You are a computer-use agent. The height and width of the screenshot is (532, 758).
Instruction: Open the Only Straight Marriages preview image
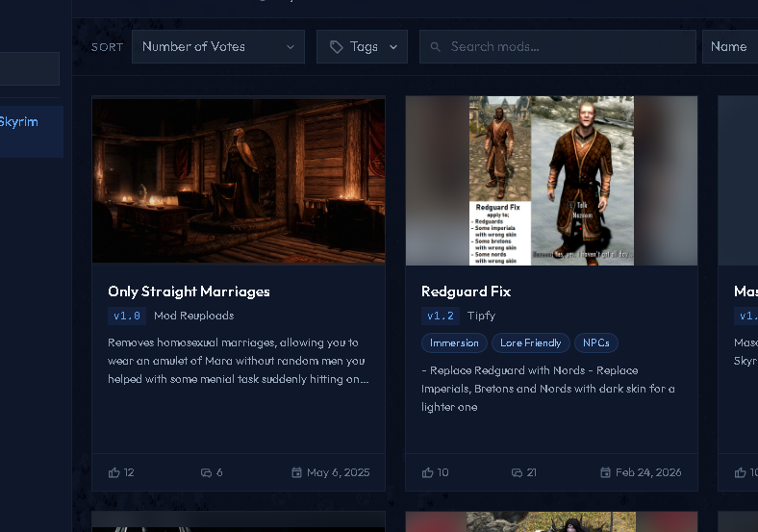click(x=239, y=181)
